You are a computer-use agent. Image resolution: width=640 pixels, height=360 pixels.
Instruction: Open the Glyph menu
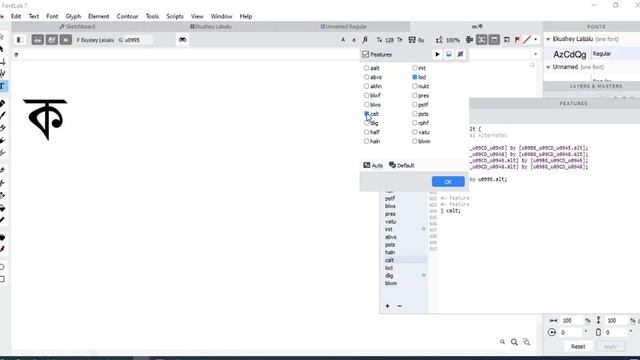point(73,16)
